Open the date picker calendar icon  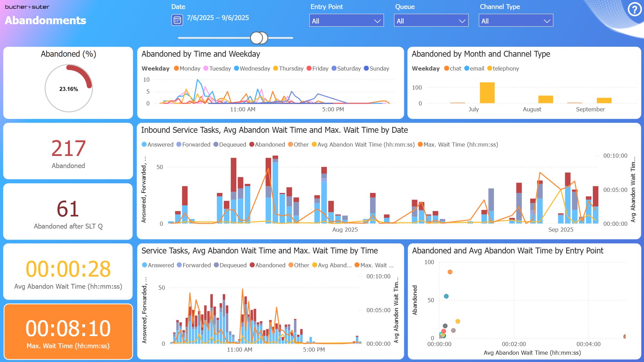coord(177,20)
